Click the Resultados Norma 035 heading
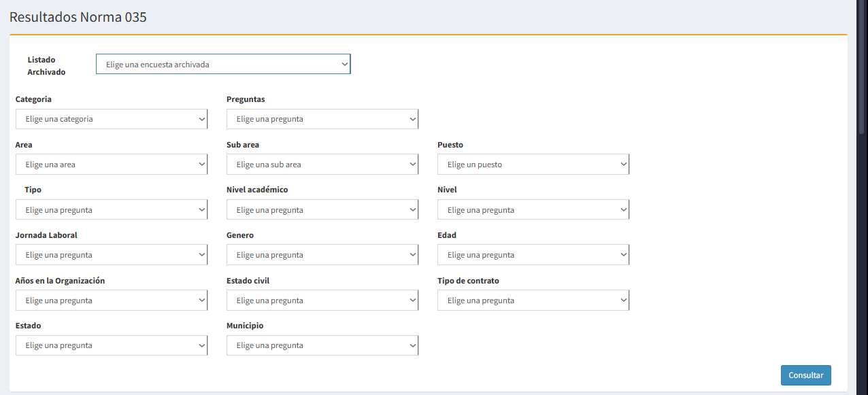Viewport: 868px width, 395px height. click(x=78, y=18)
